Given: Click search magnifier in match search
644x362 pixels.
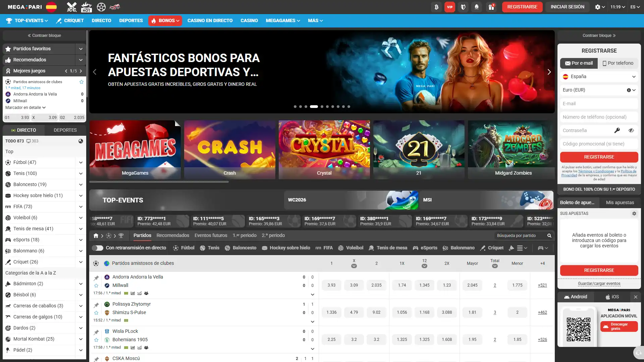Looking at the screenshot, I should pyautogui.click(x=549, y=236).
